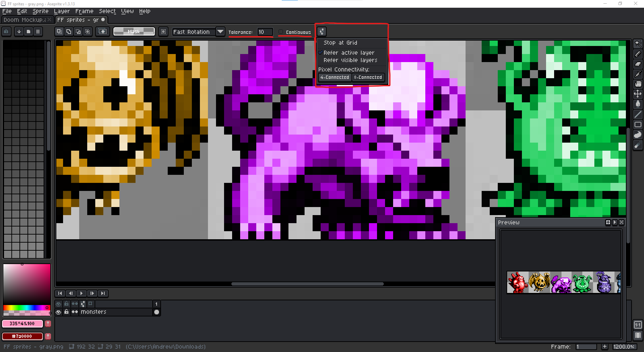Select the Magic Wand tool
The image size is (644, 352).
tap(638, 44)
